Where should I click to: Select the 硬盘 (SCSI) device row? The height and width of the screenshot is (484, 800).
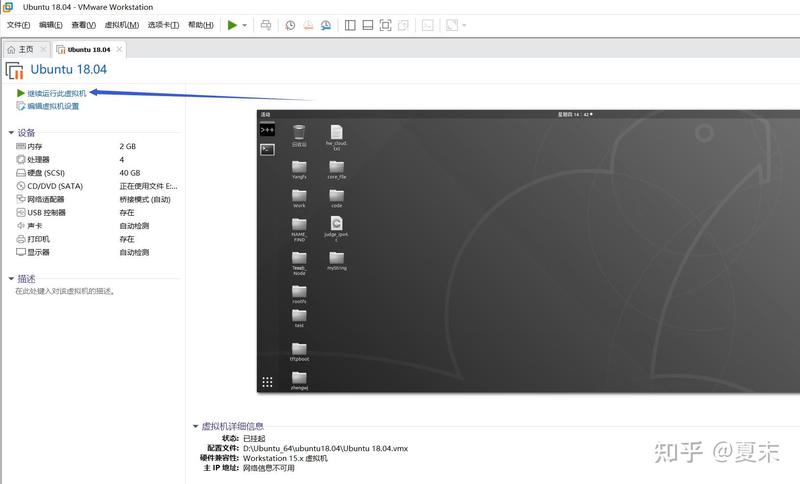[97, 173]
